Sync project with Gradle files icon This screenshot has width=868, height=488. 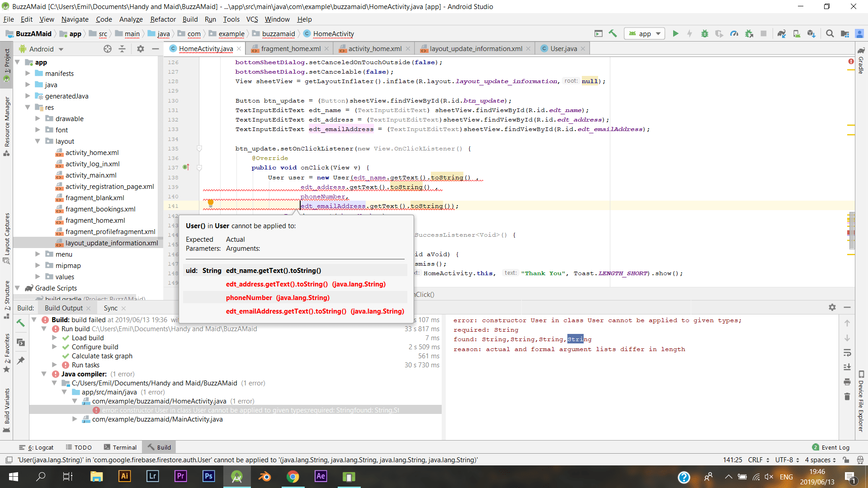click(x=782, y=33)
